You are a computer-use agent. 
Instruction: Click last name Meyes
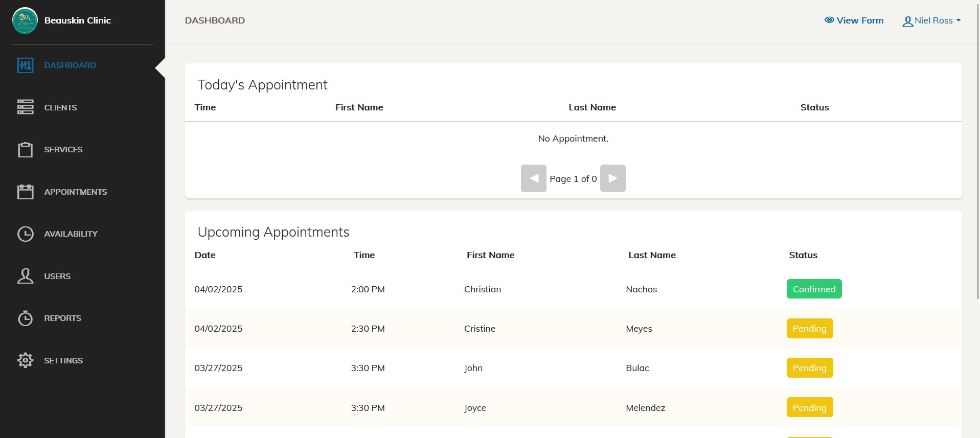click(x=639, y=329)
